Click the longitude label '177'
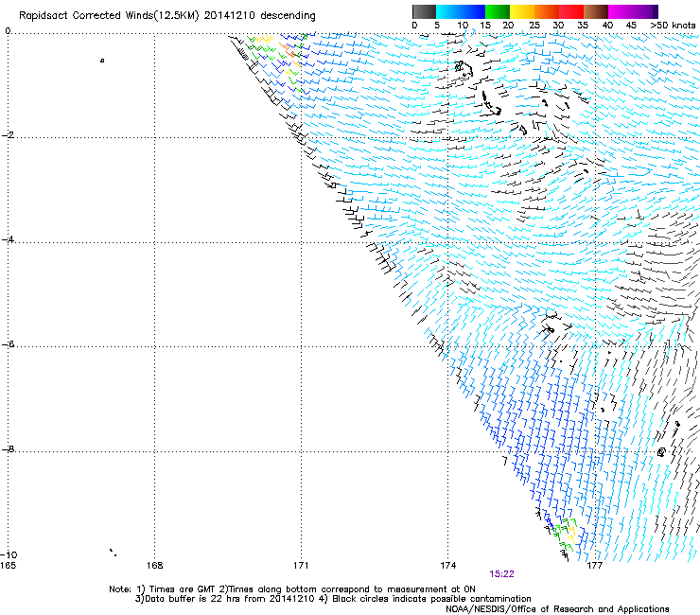This screenshot has width=700, height=615. click(x=594, y=566)
